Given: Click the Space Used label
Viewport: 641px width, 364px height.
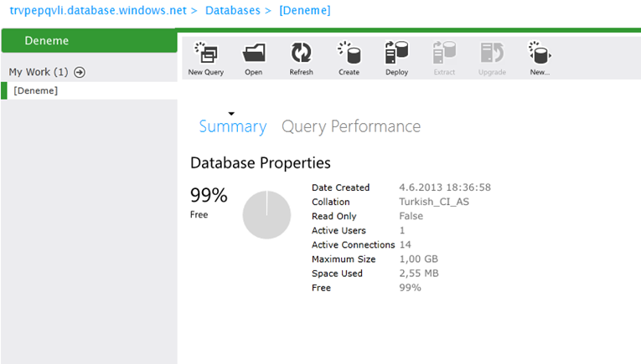Looking at the screenshot, I should 337,273.
